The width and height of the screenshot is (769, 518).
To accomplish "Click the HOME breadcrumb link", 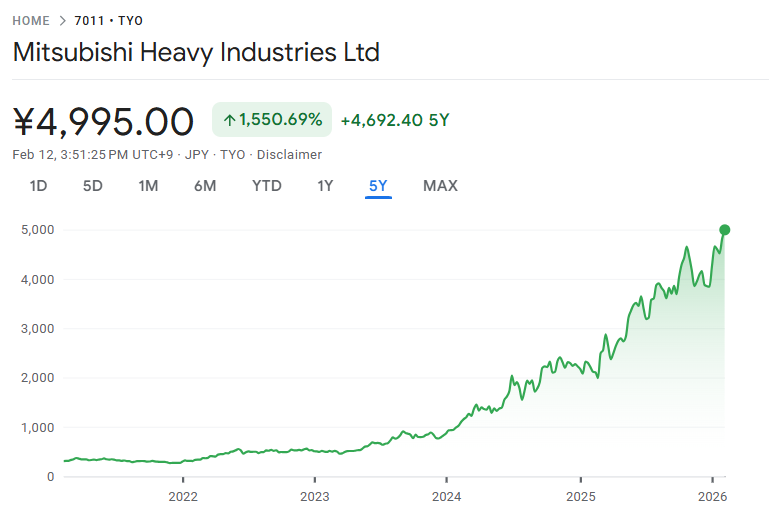I will pos(32,20).
